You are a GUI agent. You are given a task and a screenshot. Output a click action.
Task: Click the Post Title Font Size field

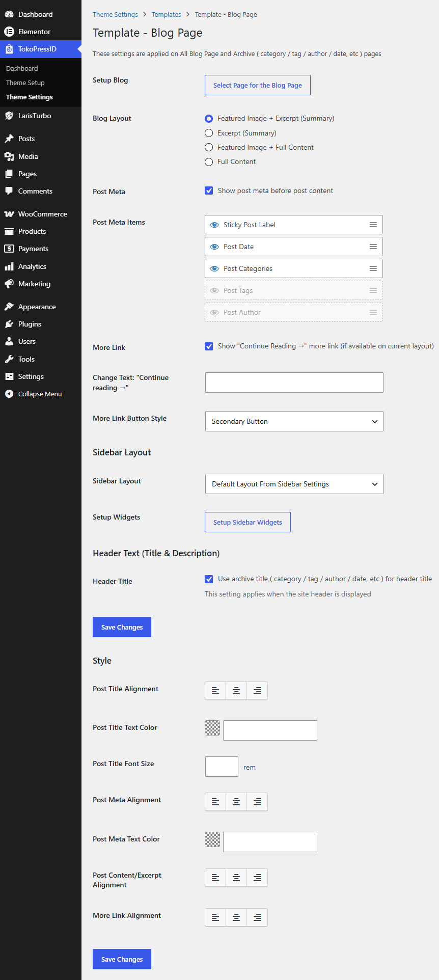pos(222,767)
